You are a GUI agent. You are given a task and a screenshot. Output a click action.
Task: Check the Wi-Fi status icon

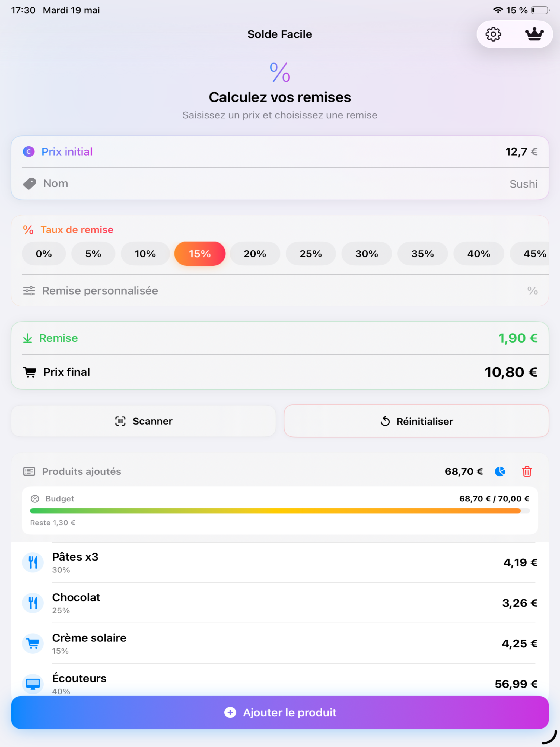tap(498, 10)
